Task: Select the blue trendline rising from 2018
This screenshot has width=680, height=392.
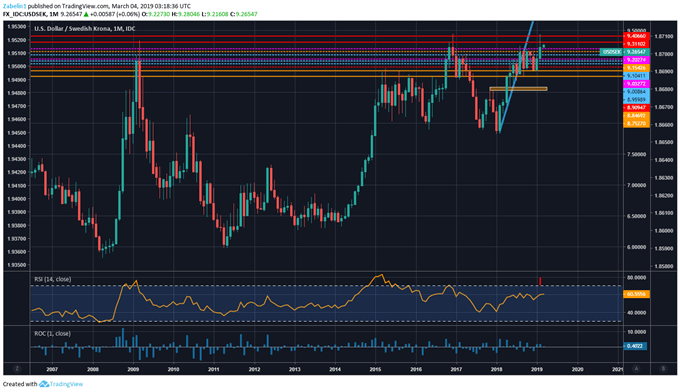Action: tap(516, 77)
